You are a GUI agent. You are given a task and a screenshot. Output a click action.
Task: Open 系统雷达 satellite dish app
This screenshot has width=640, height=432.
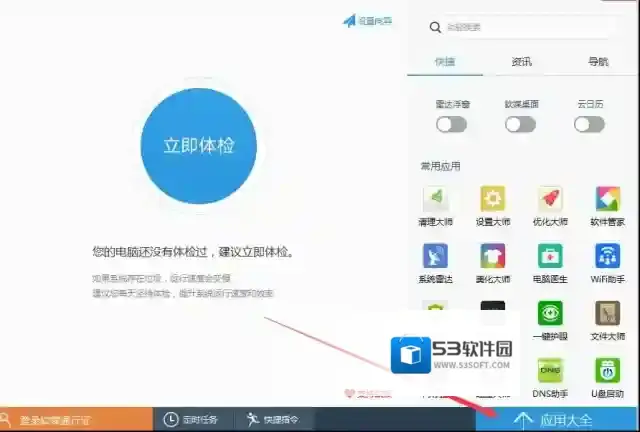point(436,263)
